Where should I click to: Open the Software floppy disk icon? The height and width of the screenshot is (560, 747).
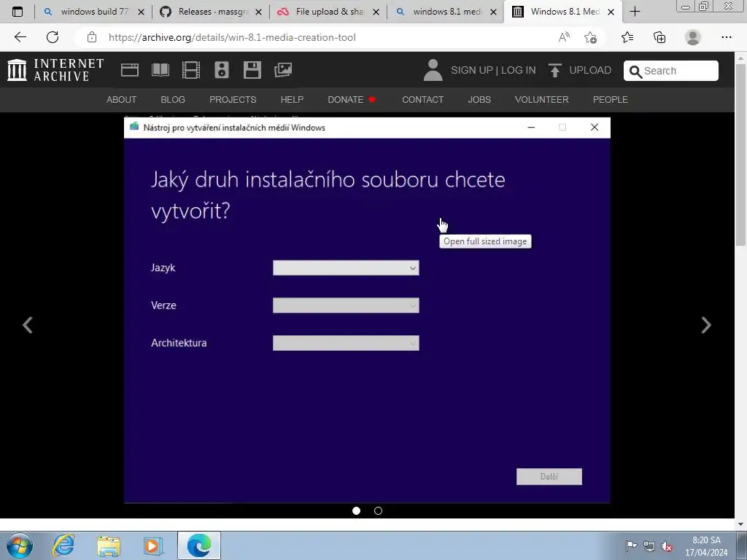[x=252, y=70]
